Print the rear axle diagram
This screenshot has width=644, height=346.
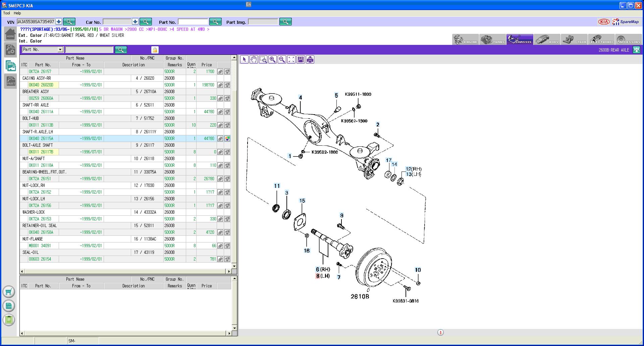click(x=310, y=60)
